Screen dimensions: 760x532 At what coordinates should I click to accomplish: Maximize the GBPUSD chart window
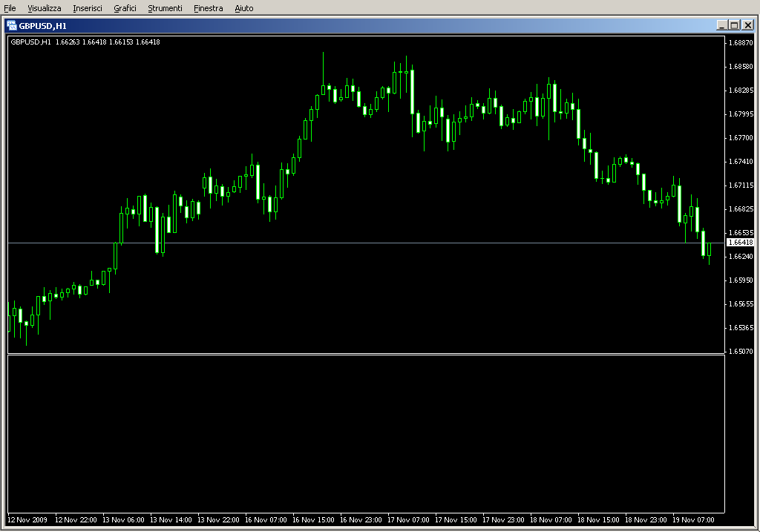coord(734,24)
